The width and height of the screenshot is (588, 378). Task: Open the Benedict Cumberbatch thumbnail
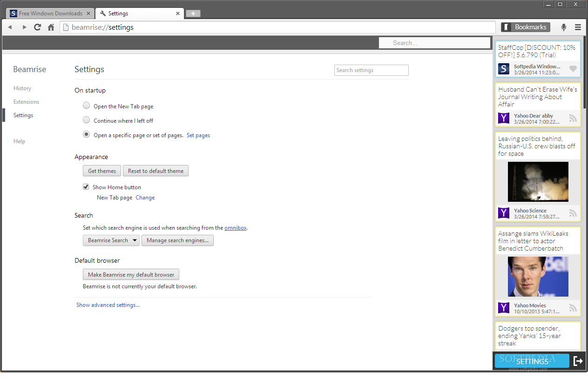[x=538, y=277]
